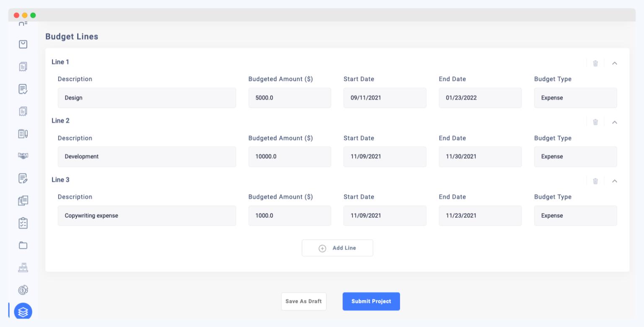Image resolution: width=644 pixels, height=327 pixels.
Task: Collapse the Line 3 section
Action: 615,181
